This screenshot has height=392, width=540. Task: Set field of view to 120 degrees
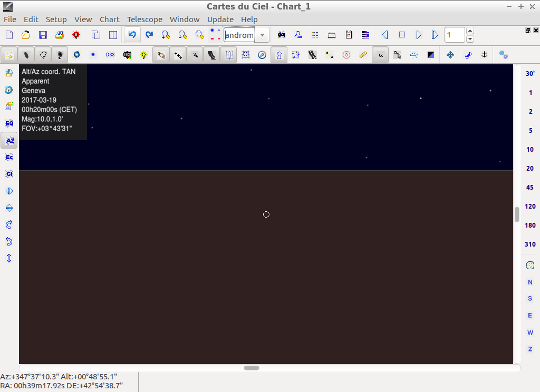point(530,206)
